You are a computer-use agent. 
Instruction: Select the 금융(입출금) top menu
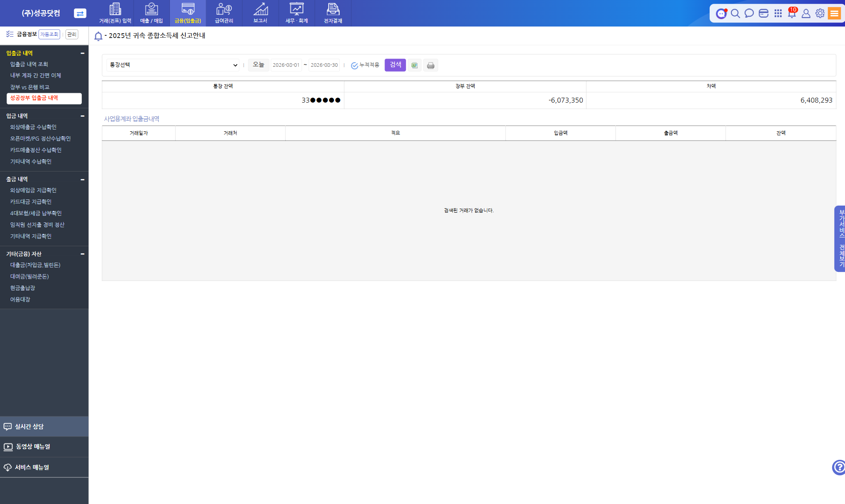[188, 13]
